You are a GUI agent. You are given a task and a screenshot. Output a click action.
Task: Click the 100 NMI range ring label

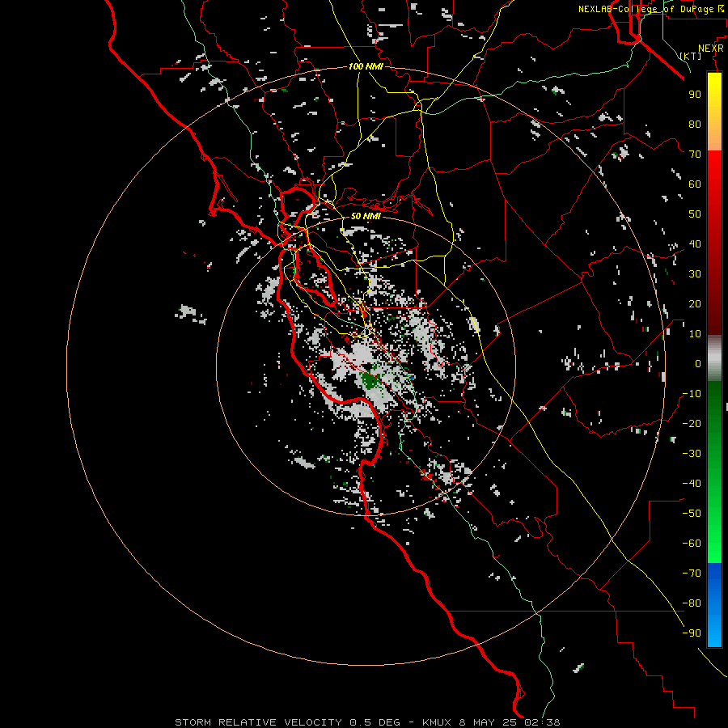click(x=366, y=66)
